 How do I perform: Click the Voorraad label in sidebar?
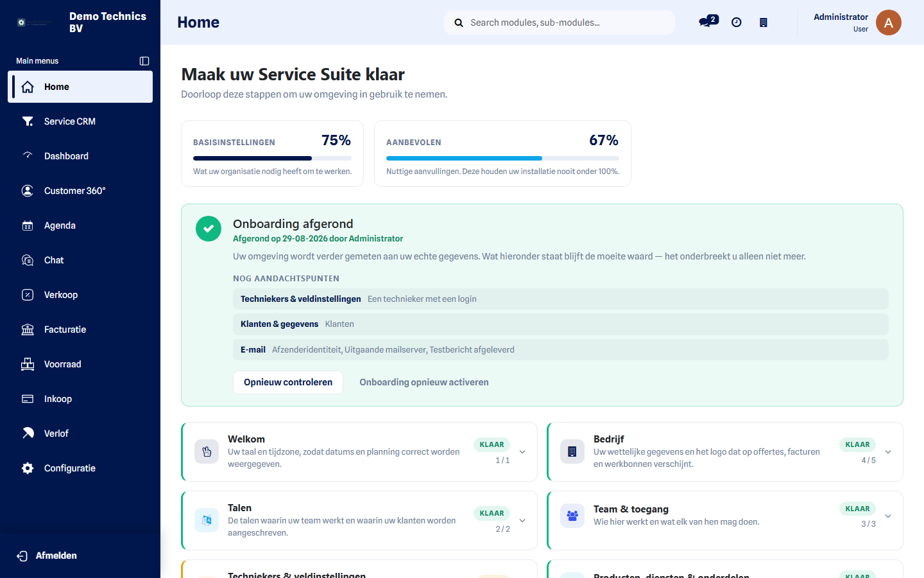tap(63, 364)
